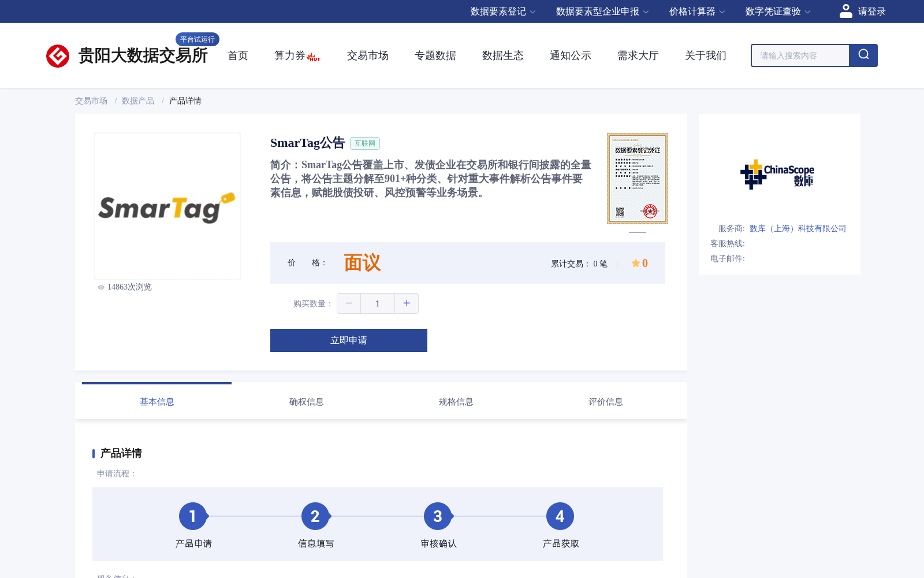This screenshot has width=924, height=578.
Task: Click the eye view-count icon
Action: [x=101, y=287]
